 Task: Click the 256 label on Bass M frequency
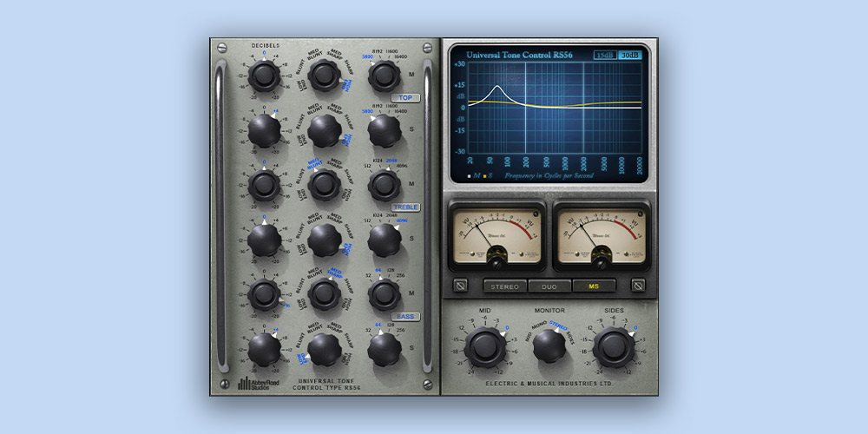(402, 275)
